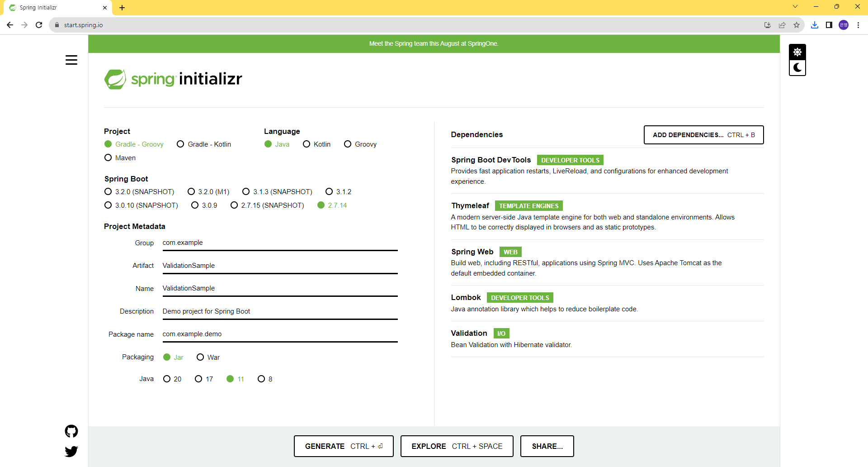Click the WEB tag label
This screenshot has height=467, width=868.
[x=510, y=252]
